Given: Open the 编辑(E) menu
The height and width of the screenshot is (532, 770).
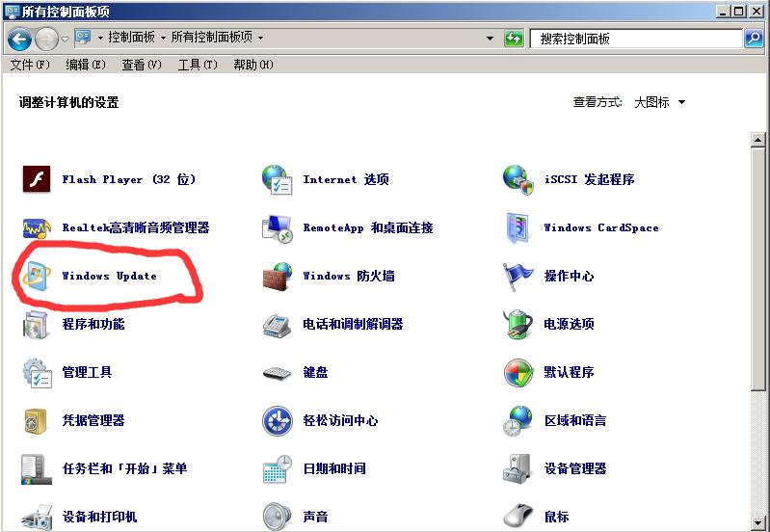Looking at the screenshot, I should (x=86, y=65).
